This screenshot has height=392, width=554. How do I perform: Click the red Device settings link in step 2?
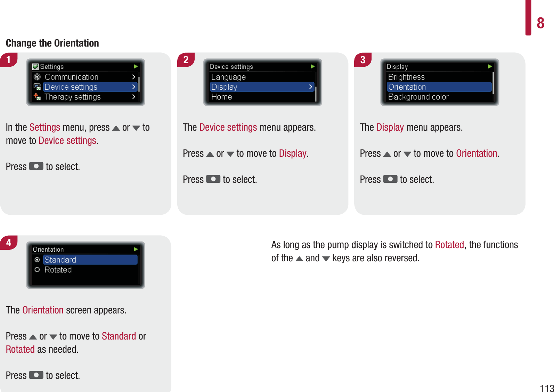click(228, 128)
